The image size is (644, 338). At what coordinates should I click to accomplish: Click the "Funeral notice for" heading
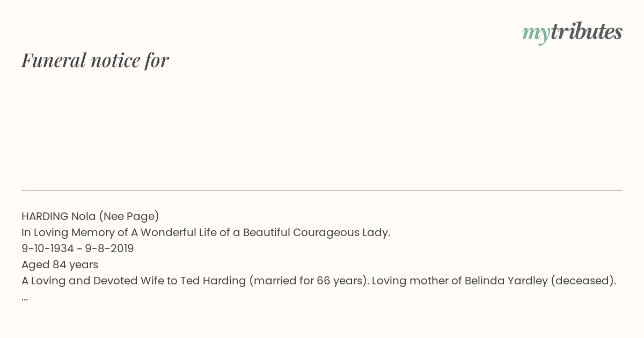point(95,61)
